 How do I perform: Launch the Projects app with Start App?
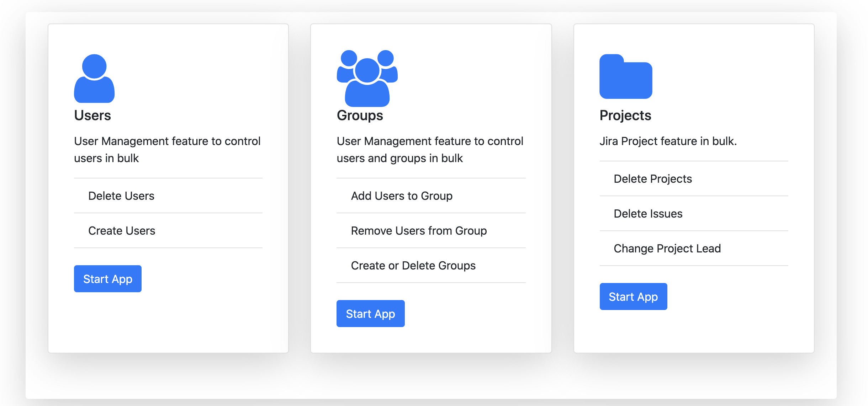point(633,297)
